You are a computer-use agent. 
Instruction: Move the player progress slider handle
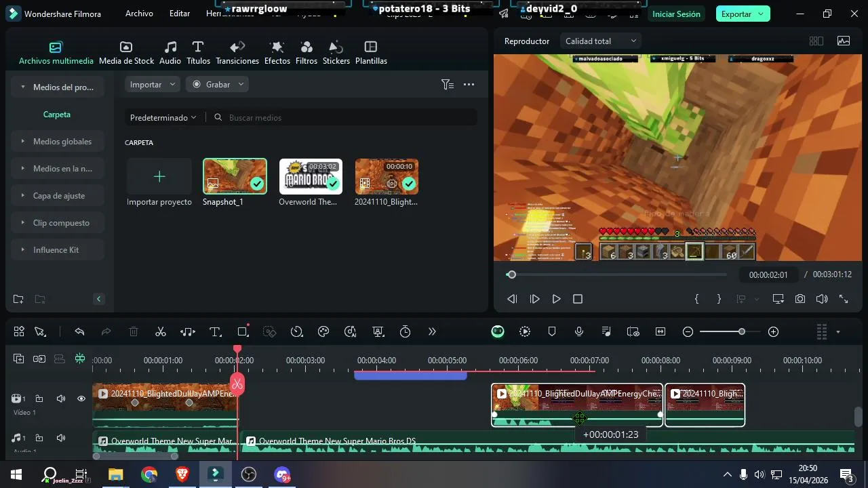coord(511,274)
